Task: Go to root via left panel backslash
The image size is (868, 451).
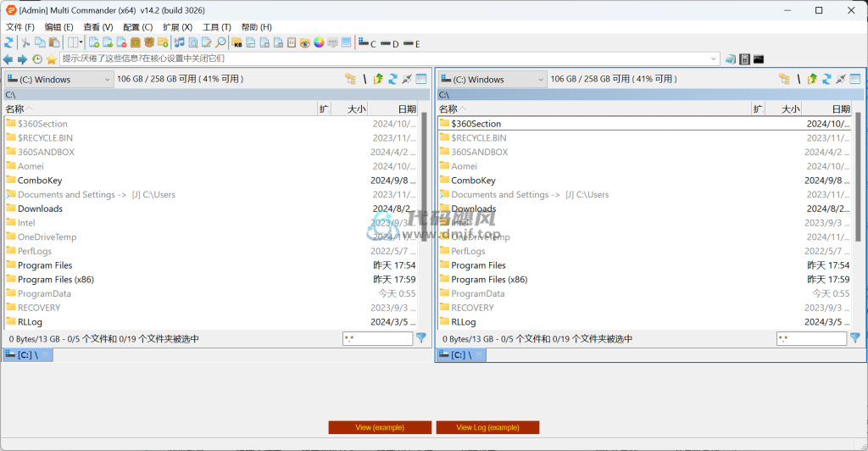Action: pyautogui.click(x=364, y=79)
